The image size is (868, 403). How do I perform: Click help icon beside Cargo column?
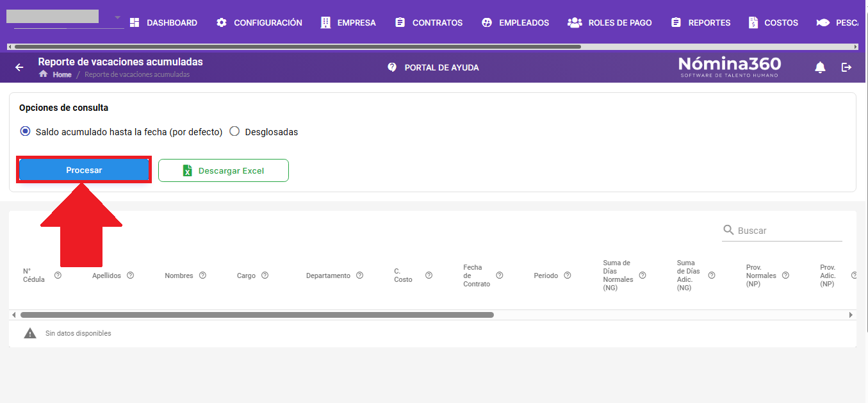point(265,276)
